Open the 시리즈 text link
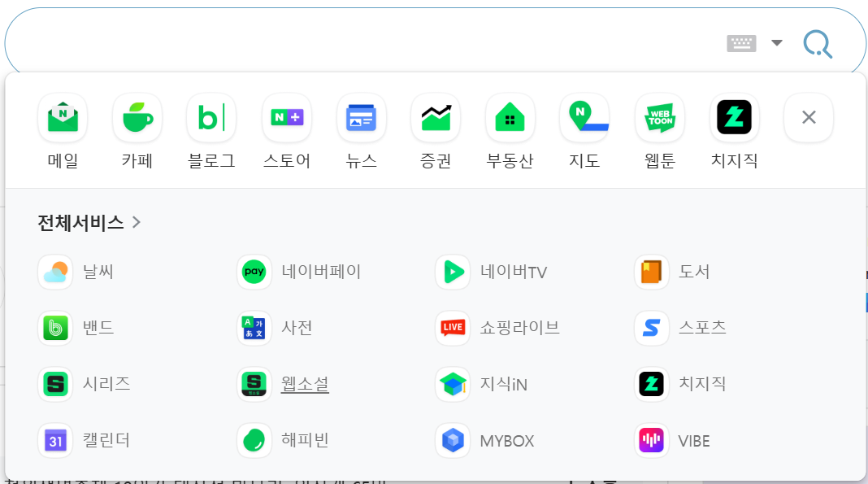Screen dimensions: 868x484 click(106, 384)
